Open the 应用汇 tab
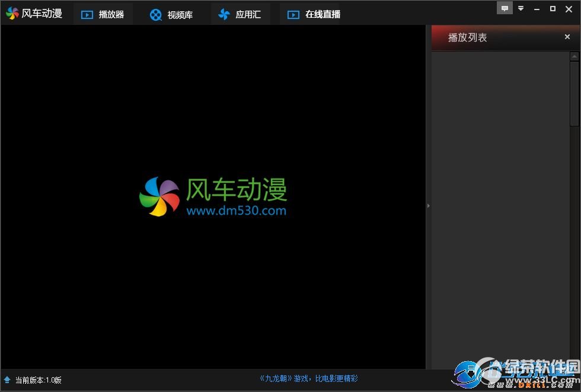Image resolution: width=581 pixels, height=392 pixels. 240,14
